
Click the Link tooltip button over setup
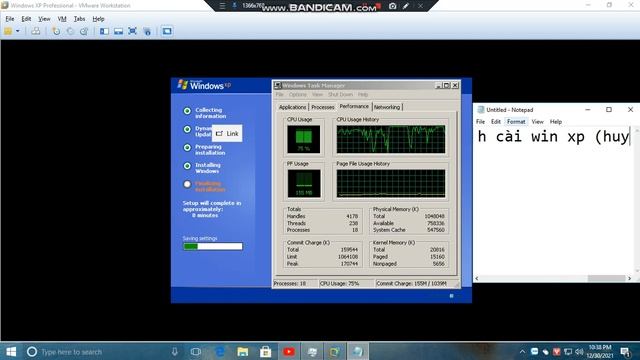tap(227, 133)
